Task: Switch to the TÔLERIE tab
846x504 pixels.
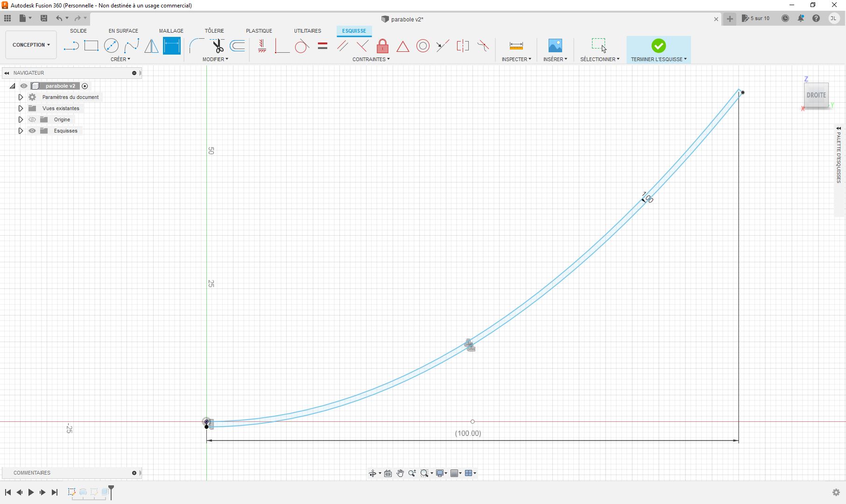Action: [214, 31]
